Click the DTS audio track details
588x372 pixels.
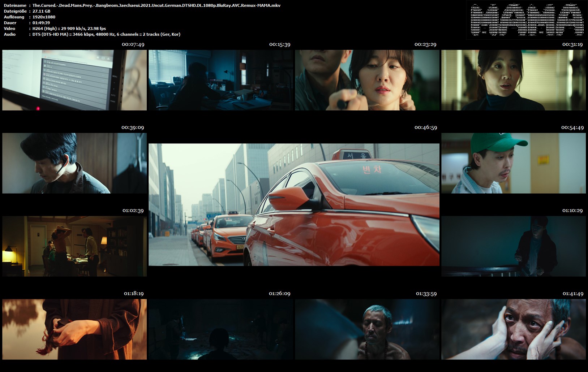point(106,34)
